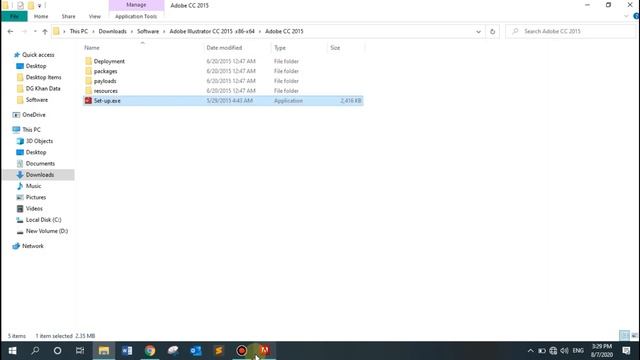Open Adobe installer in taskbar

tap(264, 351)
